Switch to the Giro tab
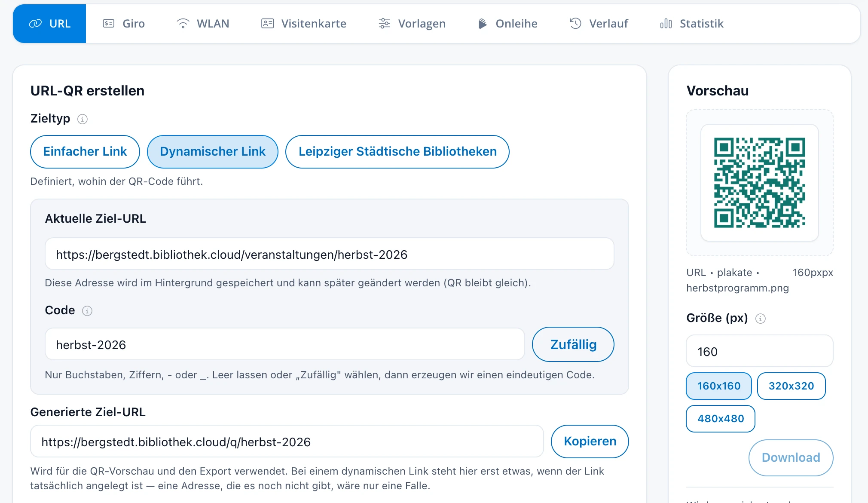The height and width of the screenshot is (503, 868). click(124, 24)
